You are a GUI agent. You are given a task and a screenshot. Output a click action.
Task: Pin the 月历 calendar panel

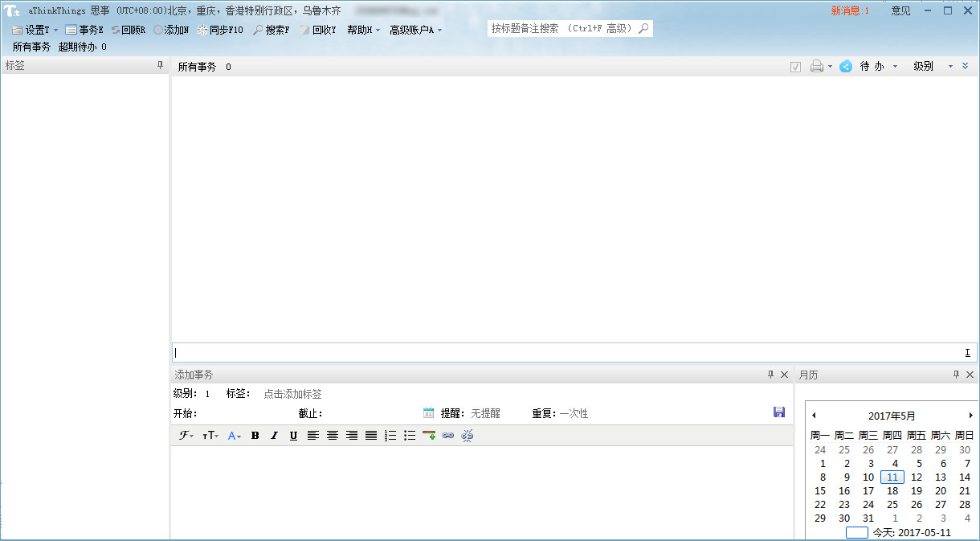pos(956,375)
